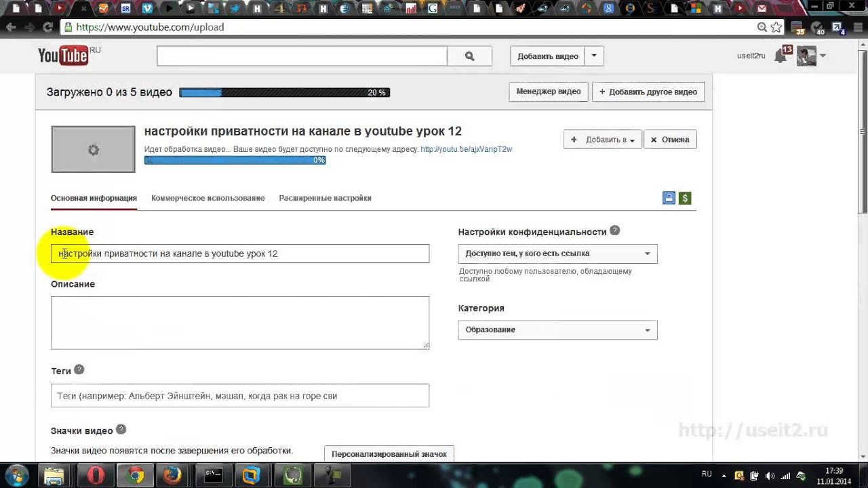Click the zoom magnifier in address bar
Viewport: 868px width, 488px height.
pos(762,27)
